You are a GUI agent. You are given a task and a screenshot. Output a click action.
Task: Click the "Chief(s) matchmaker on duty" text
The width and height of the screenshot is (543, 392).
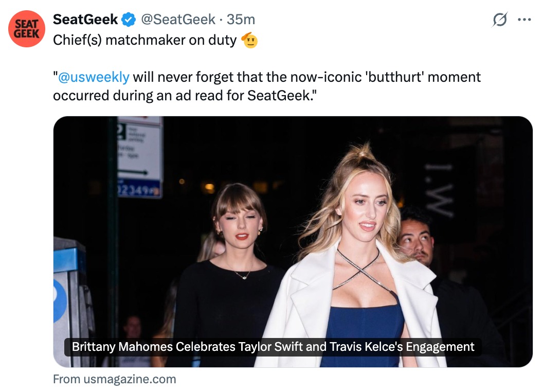click(x=144, y=41)
